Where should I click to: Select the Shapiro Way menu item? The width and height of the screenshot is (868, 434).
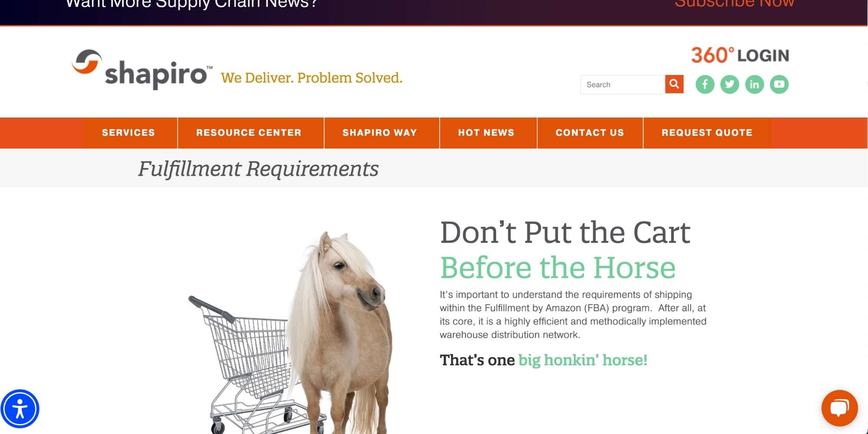coord(380,133)
